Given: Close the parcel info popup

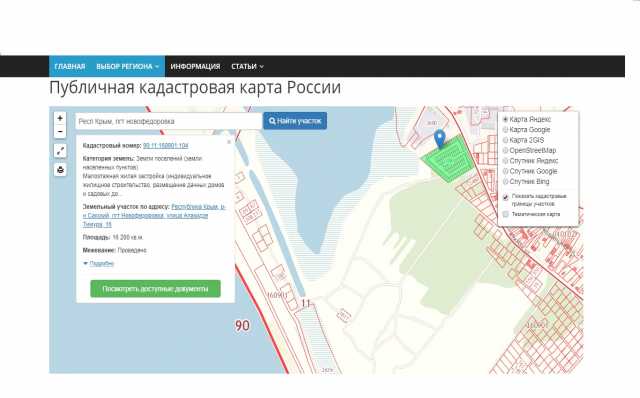Looking at the screenshot, I should click(229, 142).
